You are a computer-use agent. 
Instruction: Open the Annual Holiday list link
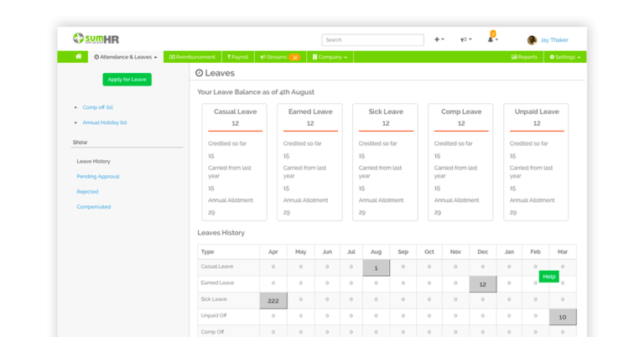coord(105,122)
